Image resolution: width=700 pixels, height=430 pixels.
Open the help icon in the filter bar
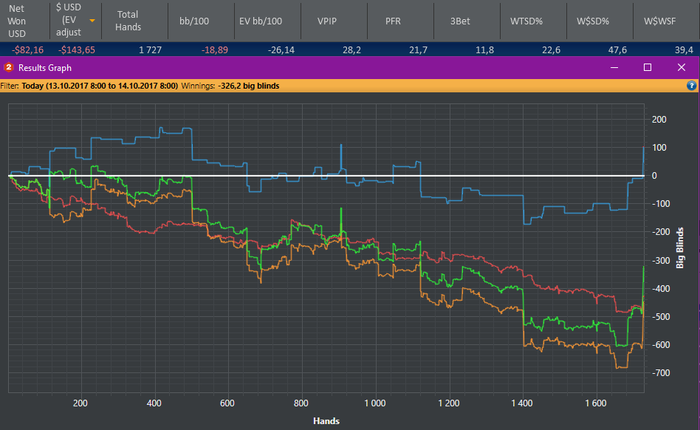691,86
